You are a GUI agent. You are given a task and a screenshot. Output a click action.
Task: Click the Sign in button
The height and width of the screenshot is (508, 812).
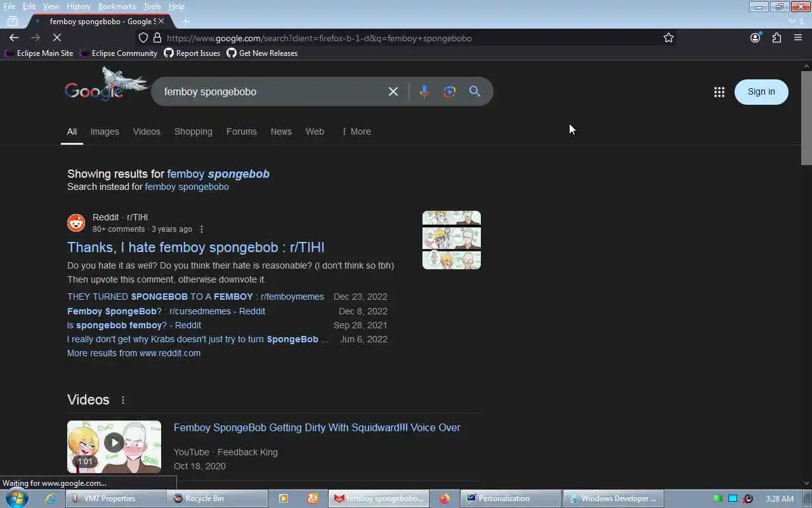(x=761, y=92)
